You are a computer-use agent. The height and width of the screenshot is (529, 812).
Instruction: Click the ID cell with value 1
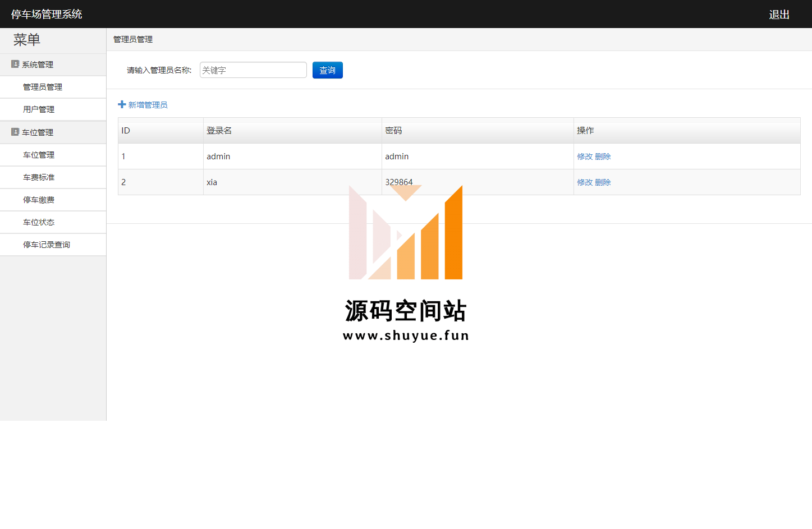(x=160, y=157)
